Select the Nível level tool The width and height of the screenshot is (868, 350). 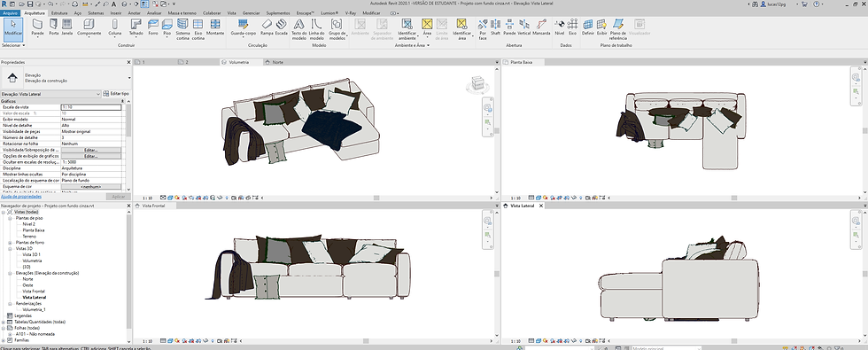coord(560,27)
